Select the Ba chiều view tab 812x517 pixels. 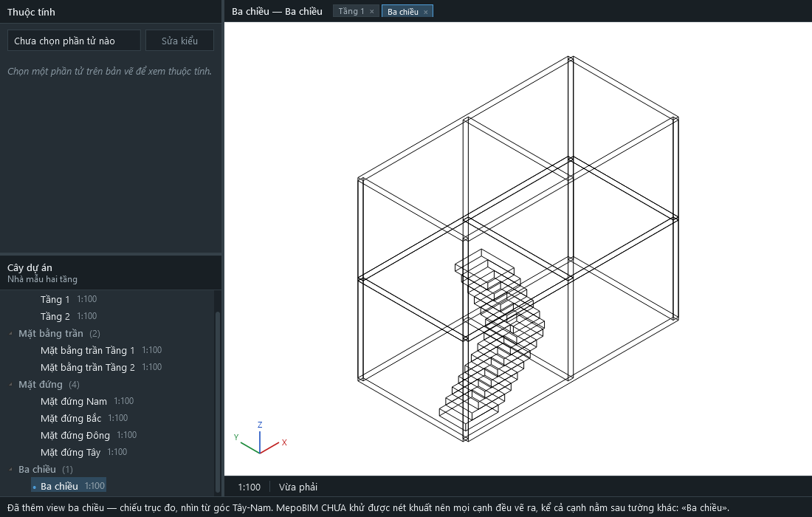click(x=407, y=11)
